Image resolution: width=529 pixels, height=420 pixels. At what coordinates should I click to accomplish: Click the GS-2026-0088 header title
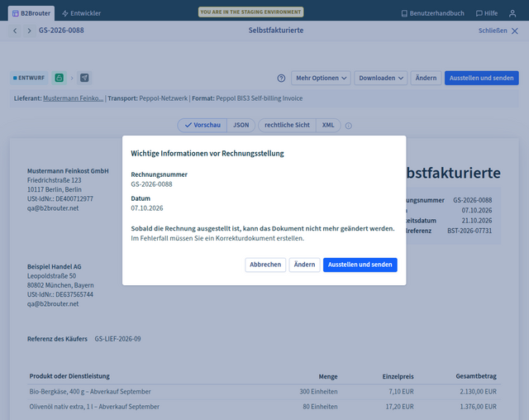pos(61,31)
